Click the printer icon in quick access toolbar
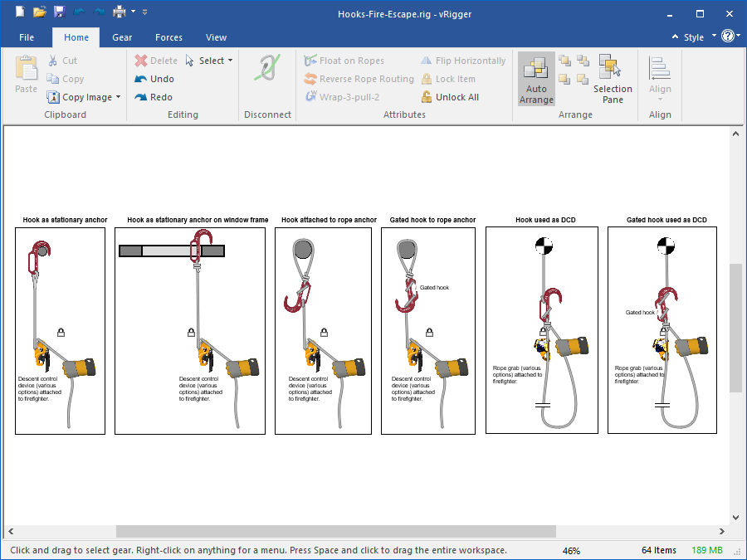 (120, 12)
